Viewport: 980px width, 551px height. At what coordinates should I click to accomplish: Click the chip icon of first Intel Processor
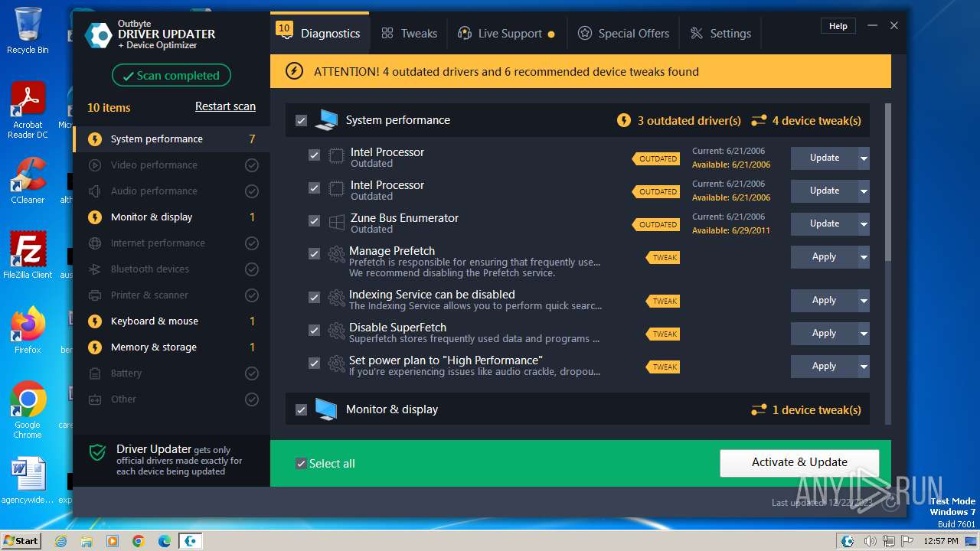click(x=336, y=155)
